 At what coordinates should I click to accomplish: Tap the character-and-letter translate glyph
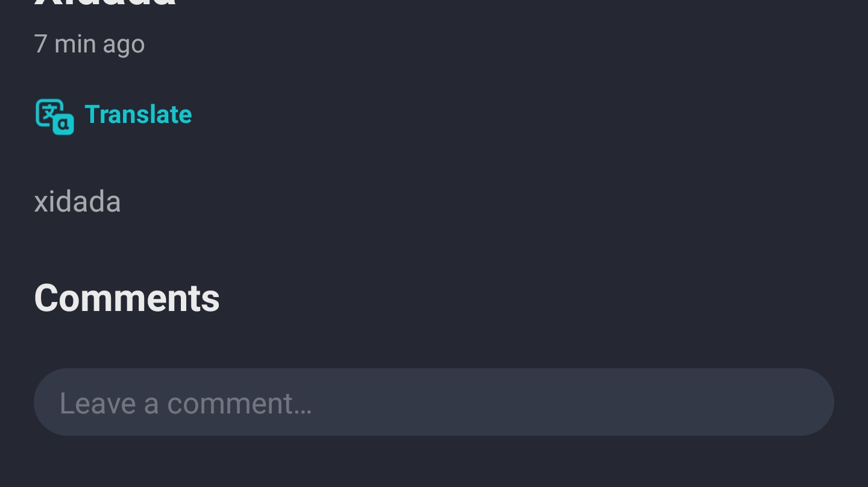point(54,116)
